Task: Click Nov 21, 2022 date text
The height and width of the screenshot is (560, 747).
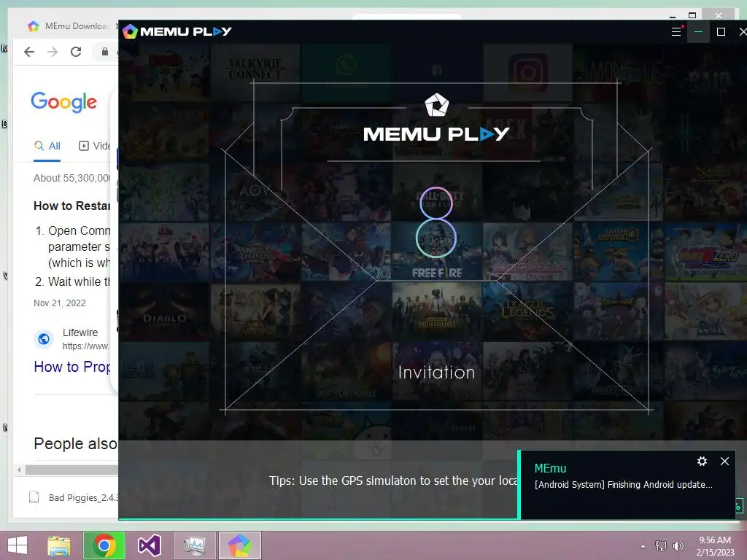Action: pyautogui.click(x=60, y=303)
